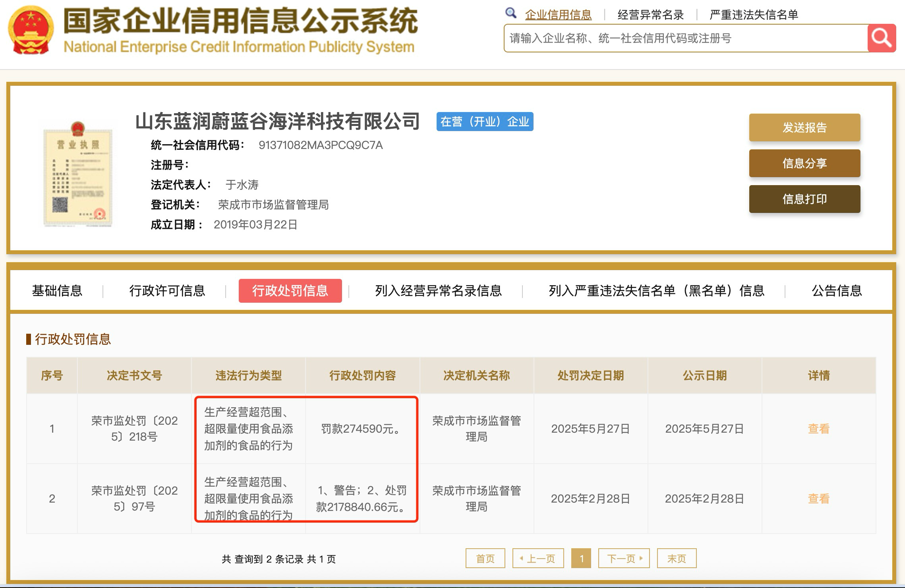The width and height of the screenshot is (905, 588).
Task: Open the 列入经营异常名录信息 tab
Action: [439, 291]
